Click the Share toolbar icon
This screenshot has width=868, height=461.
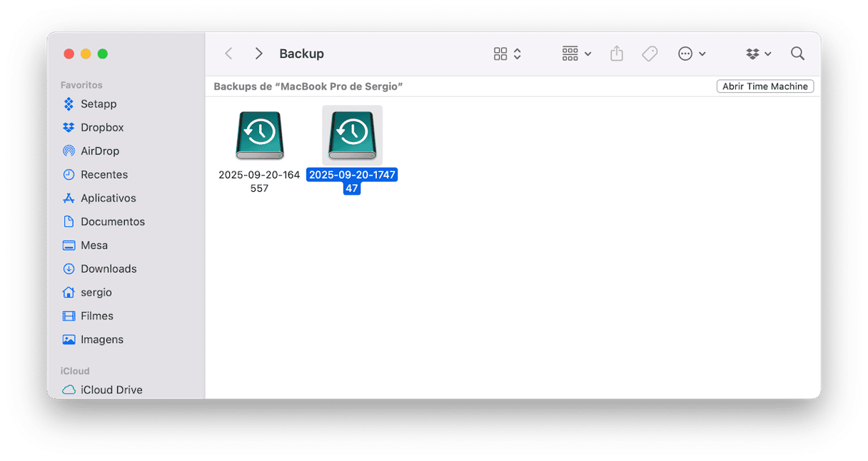click(x=617, y=54)
